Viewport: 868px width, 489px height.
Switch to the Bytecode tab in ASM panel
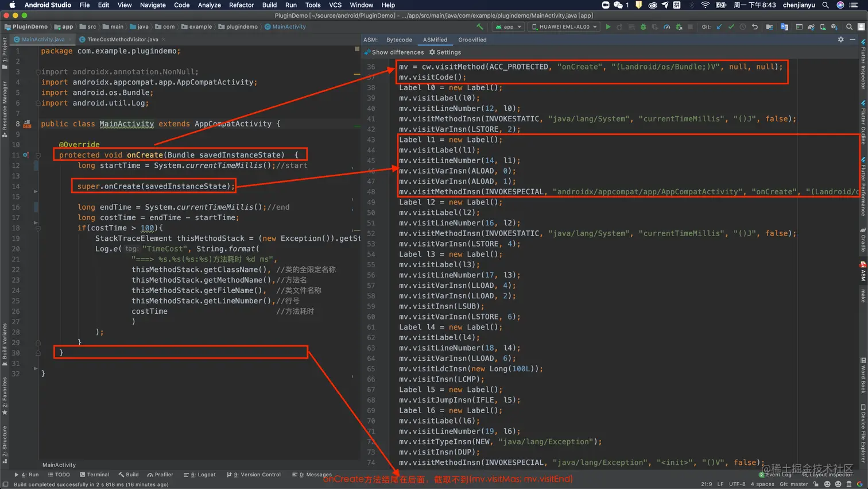[x=399, y=40]
